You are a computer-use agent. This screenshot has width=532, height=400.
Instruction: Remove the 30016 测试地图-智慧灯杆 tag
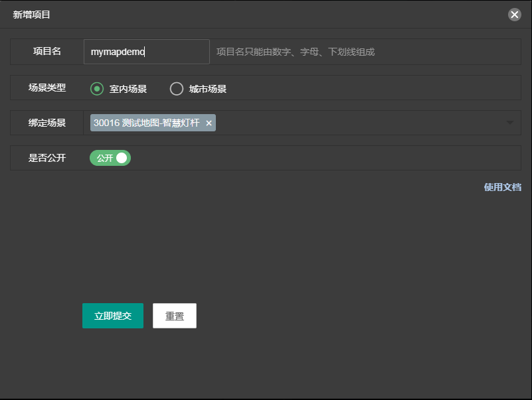click(x=209, y=123)
